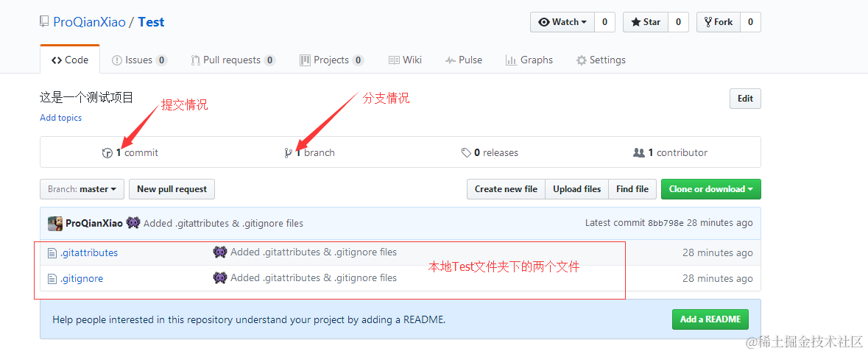Open the ProQianXiao owner link

point(89,22)
